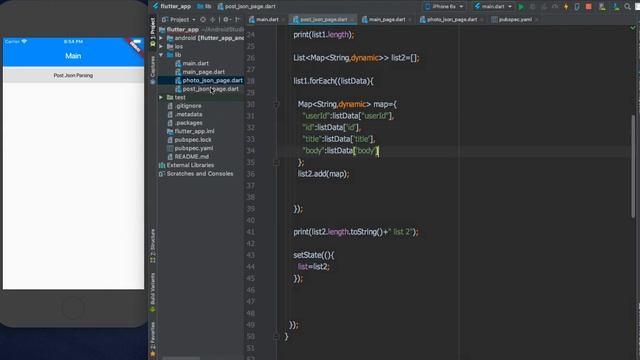This screenshot has width=640, height=360.
Task: Open AVD Manager icon in toolbar
Action: (602, 7)
